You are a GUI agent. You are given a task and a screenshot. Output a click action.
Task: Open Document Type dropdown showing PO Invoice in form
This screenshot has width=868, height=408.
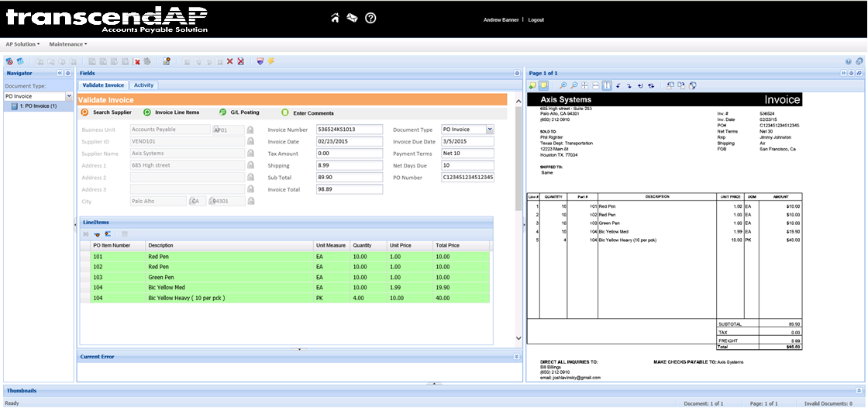(x=489, y=130)
